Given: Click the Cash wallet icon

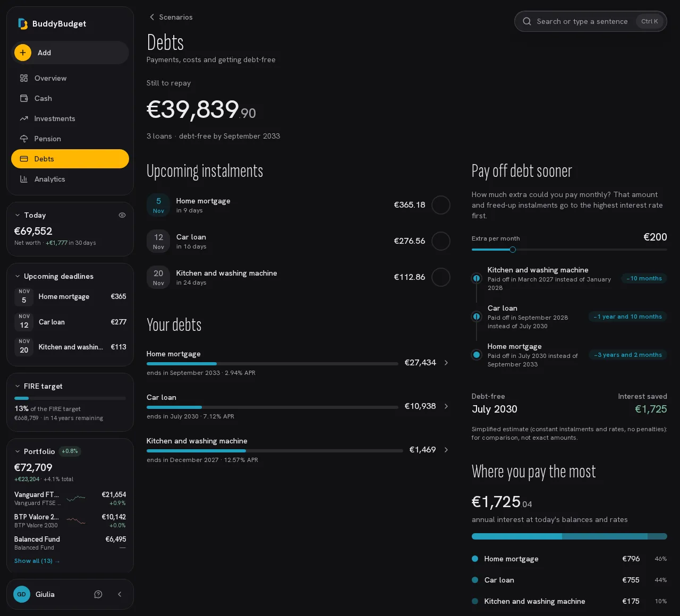Looking at the screenshot, I should (24, 98).
